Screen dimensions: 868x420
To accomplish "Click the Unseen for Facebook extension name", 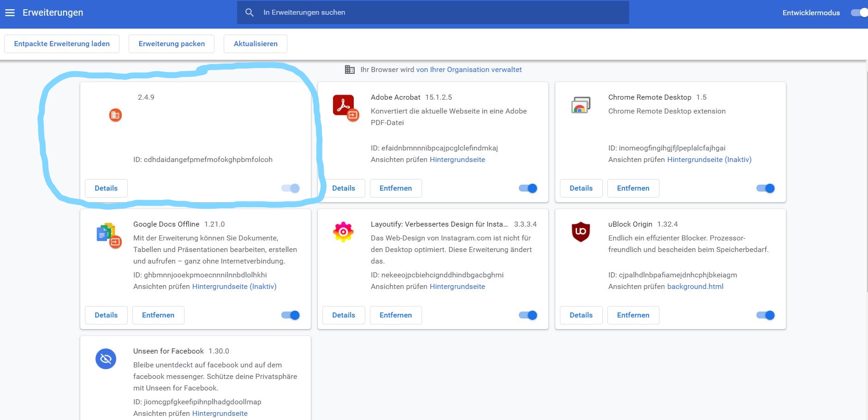I will [168, 351].
